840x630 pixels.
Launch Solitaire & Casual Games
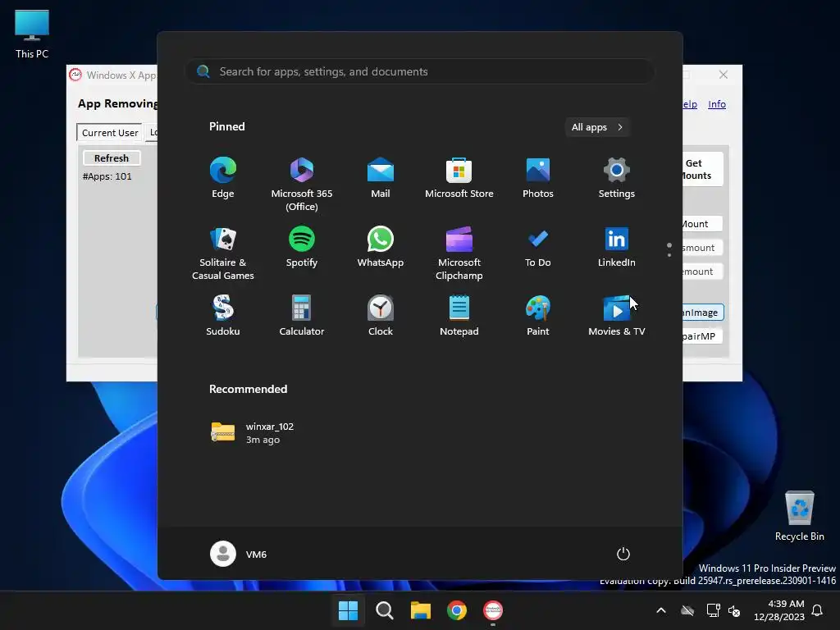223,253
